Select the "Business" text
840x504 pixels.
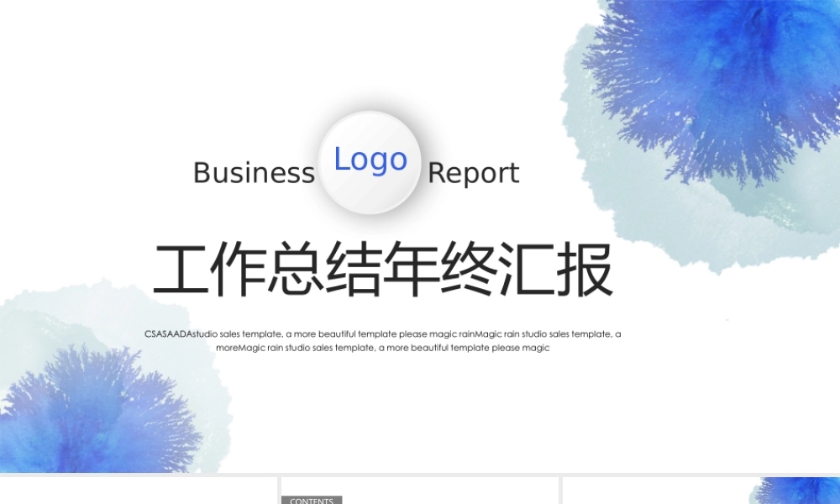[254, 173]
